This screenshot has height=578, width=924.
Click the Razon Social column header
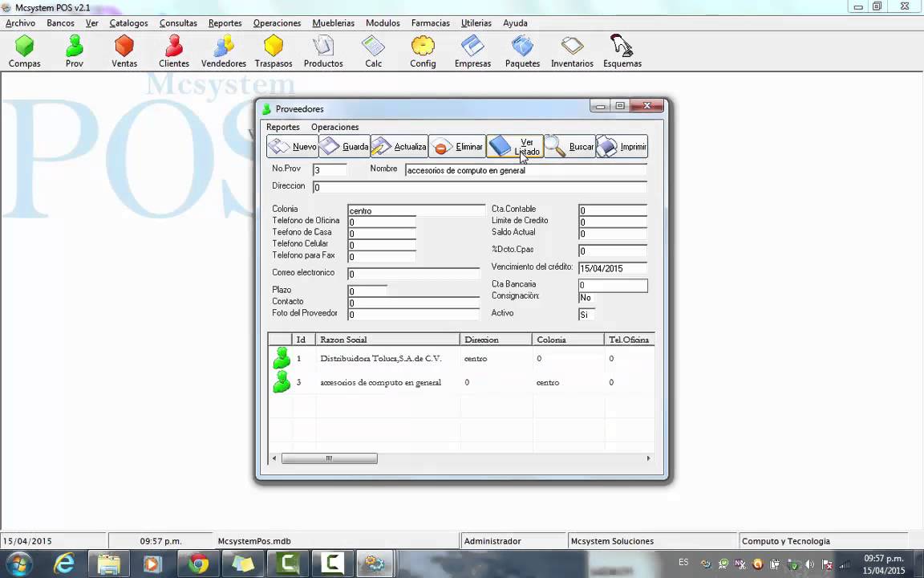coord(387,339)
